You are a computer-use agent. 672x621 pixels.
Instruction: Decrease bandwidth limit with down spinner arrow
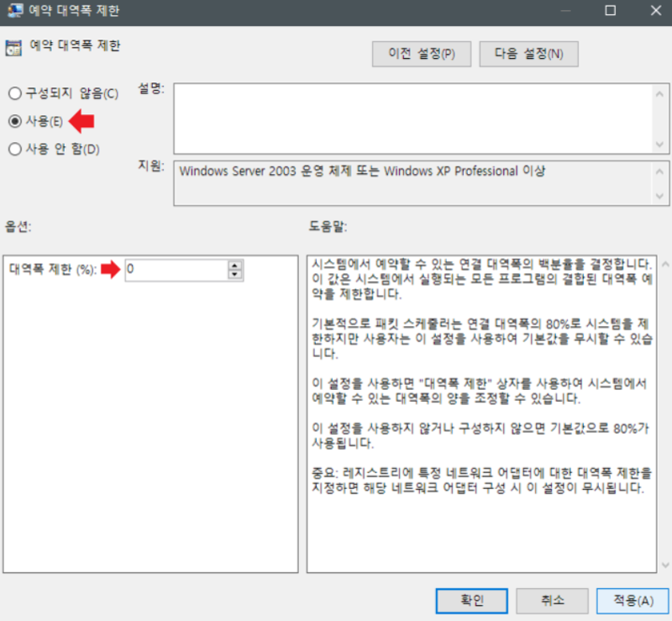pos(235,275)
